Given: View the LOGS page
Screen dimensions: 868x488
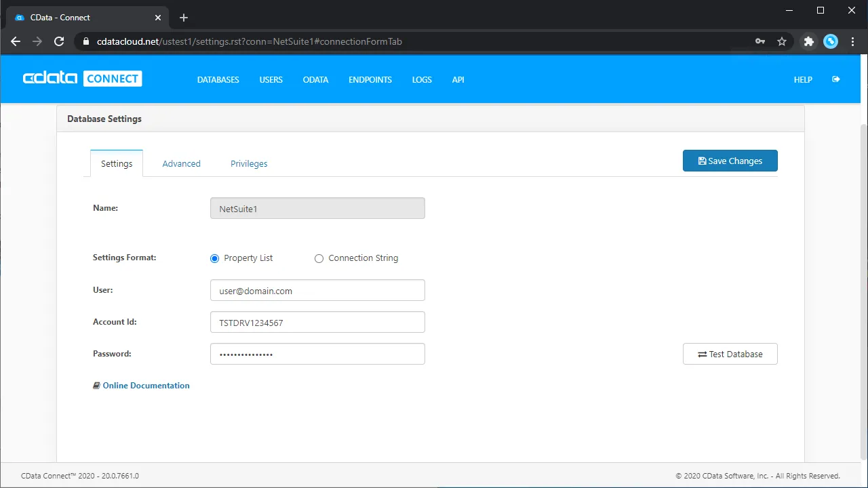Looking at the screenshot, I should click(422, 80).
